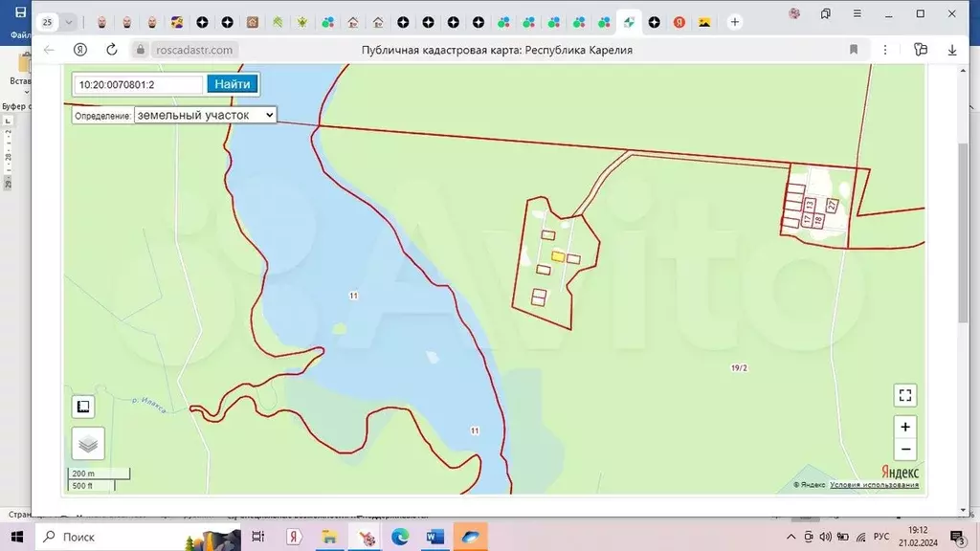Open Microsoft Word from the taskbar
Screen dimensions: 980x551
coord(435,537)
